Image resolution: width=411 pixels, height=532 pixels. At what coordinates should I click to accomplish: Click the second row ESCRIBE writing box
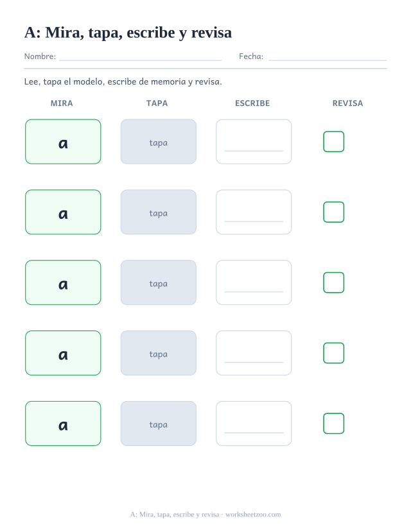point(254,212)
